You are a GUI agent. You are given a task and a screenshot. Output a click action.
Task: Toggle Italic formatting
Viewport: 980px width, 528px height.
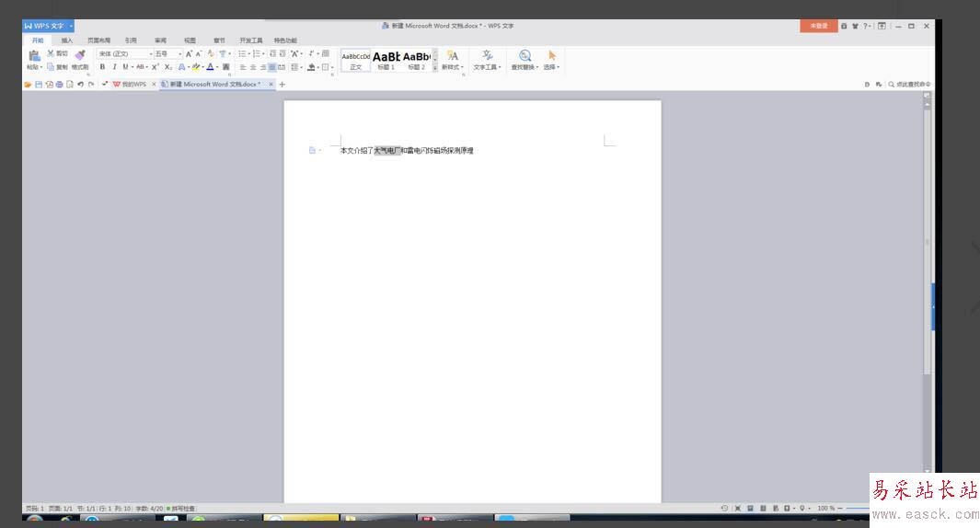click(114, 67)
